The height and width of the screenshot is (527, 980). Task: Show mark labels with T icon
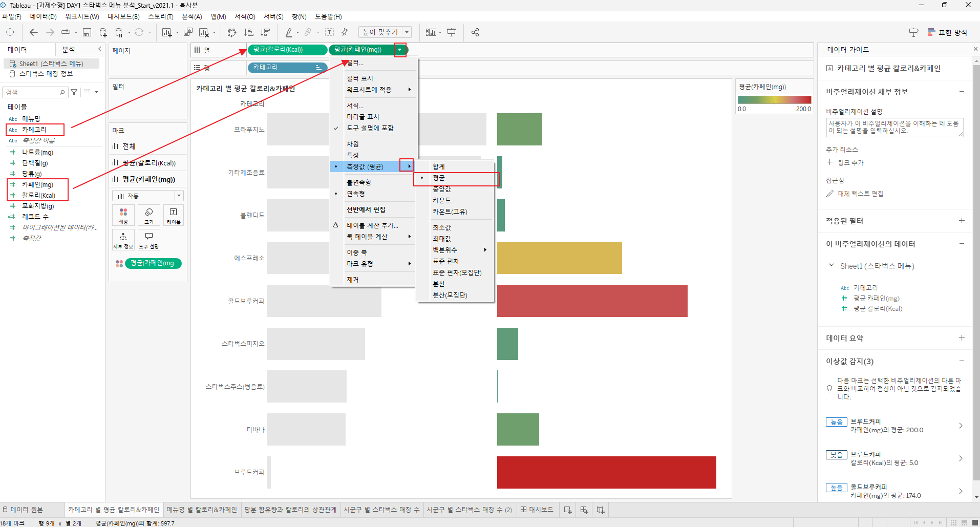pyautogui.click(x=330, y=32)
